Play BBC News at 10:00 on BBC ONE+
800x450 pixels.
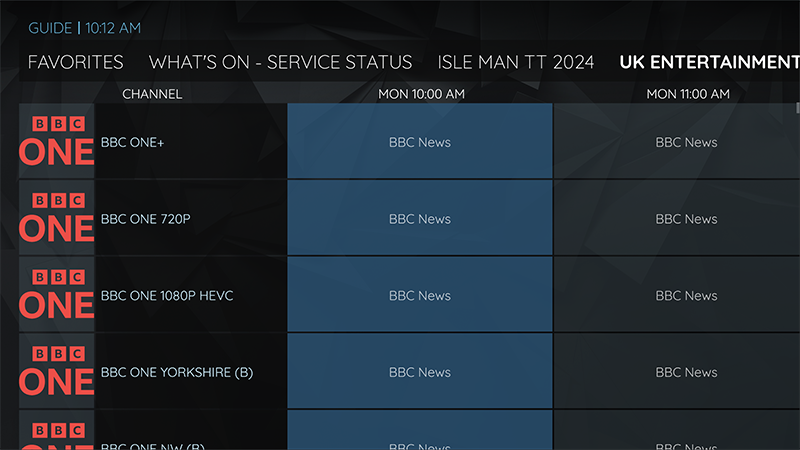click(x=420, y=142)
